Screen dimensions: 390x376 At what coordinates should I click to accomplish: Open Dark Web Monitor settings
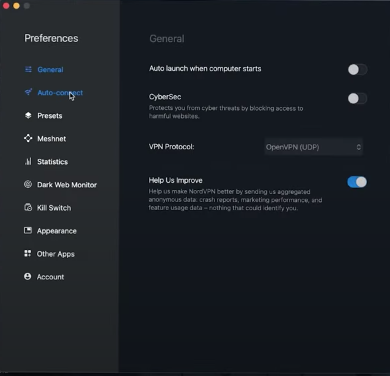67,185
